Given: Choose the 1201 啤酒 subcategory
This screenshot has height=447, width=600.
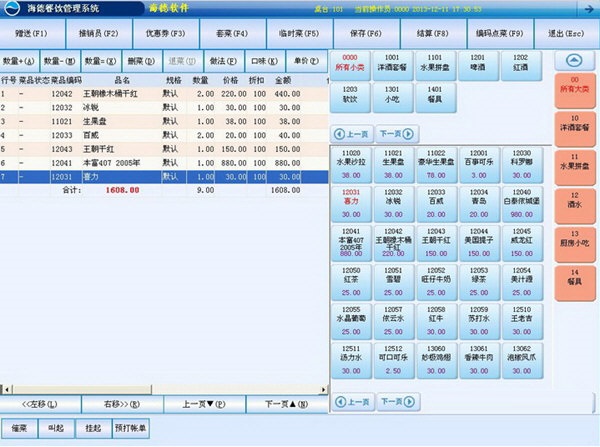Looking at the screenshot, I should click(x=479, y=64).
